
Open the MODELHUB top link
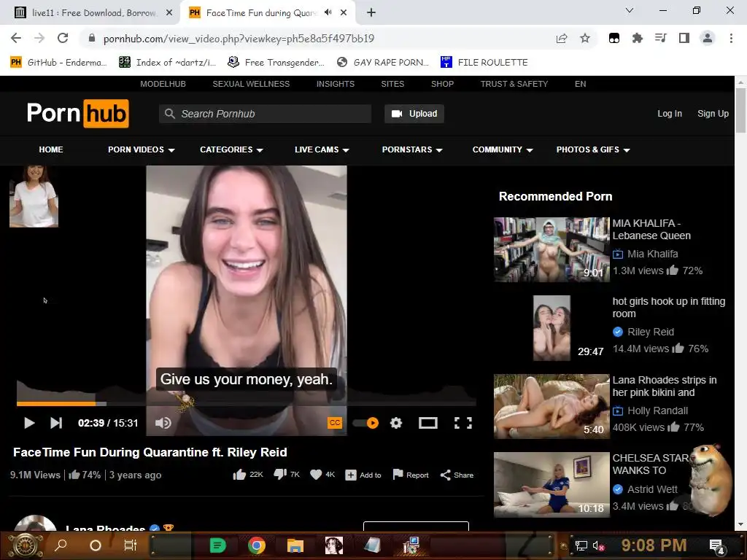pyautogui.click(x=163, y=84)
